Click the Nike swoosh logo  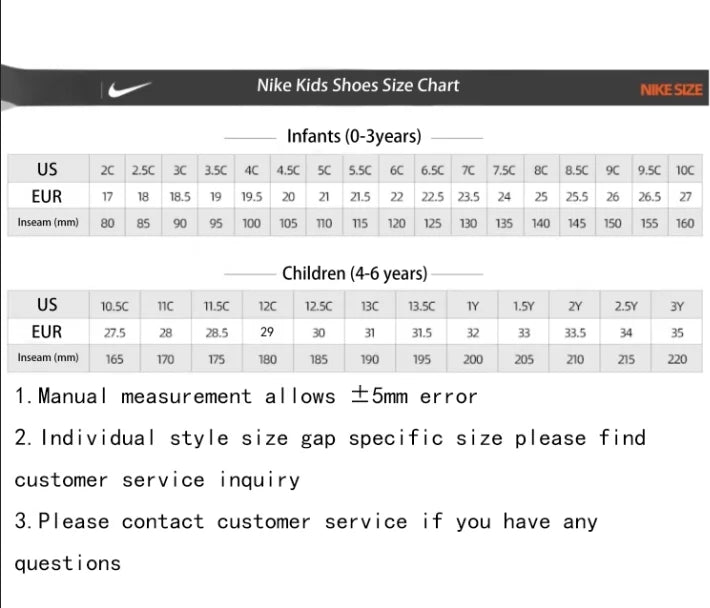(130, 89)
